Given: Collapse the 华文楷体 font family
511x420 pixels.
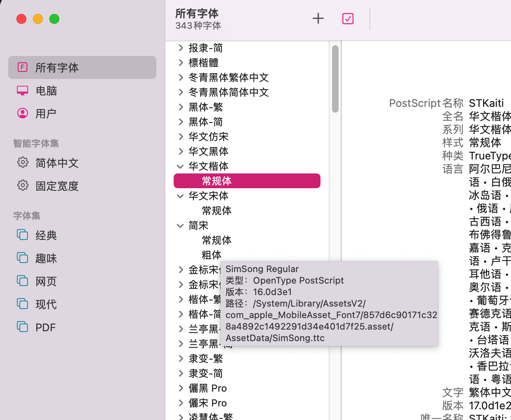Looking at the screenshot, I should (180, 166).
